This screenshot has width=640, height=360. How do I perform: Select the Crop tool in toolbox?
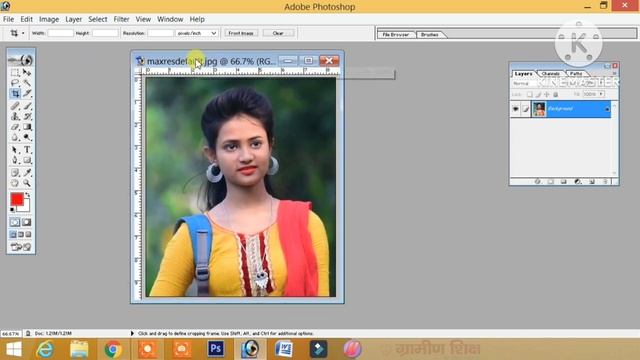pos(15,93)
